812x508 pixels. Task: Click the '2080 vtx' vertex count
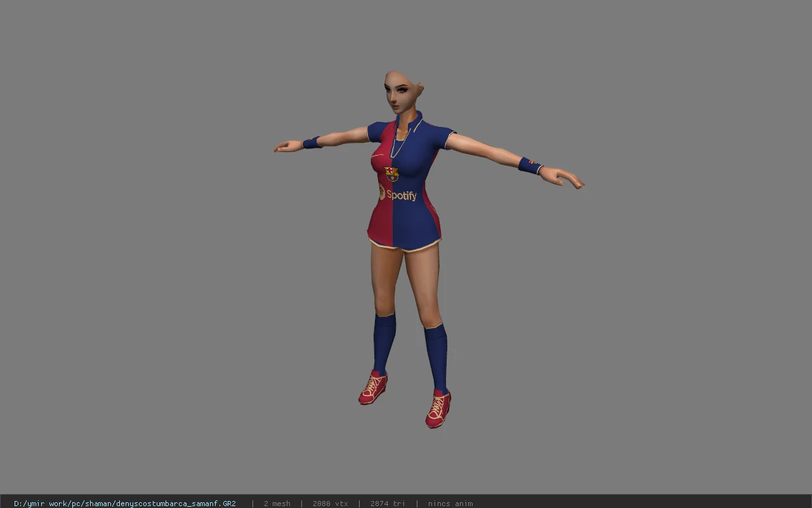[x=330, y=504]
